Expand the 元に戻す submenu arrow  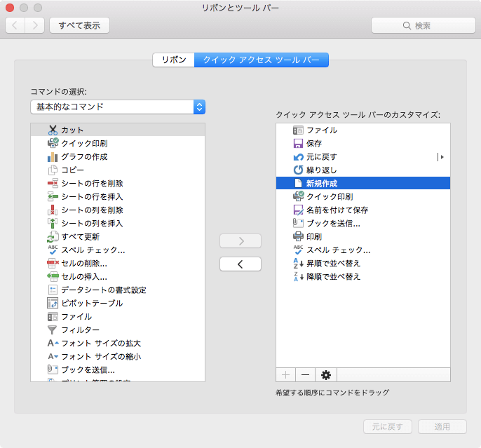[441, 157]
